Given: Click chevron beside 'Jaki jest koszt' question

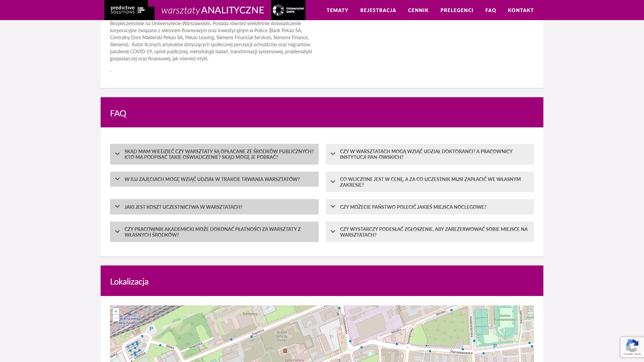Looking at the screenshot, I should [117, 206].
